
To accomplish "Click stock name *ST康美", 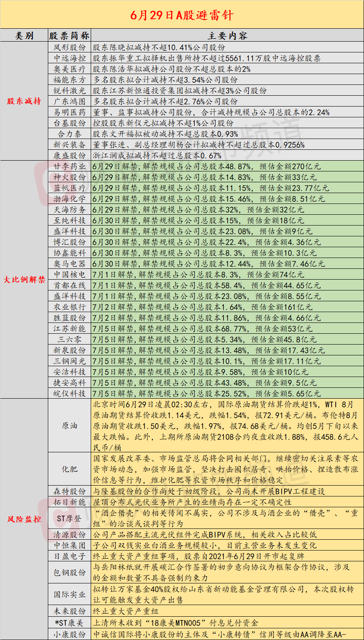I will 69,623.
